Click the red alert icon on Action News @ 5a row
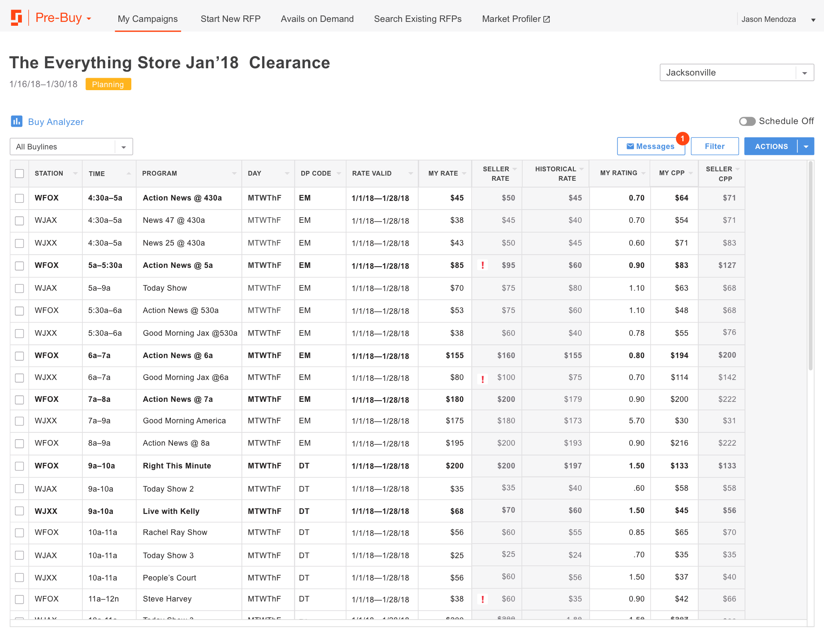Image resolution: width=824 pixels, height=644 pixels. point(483,265)
